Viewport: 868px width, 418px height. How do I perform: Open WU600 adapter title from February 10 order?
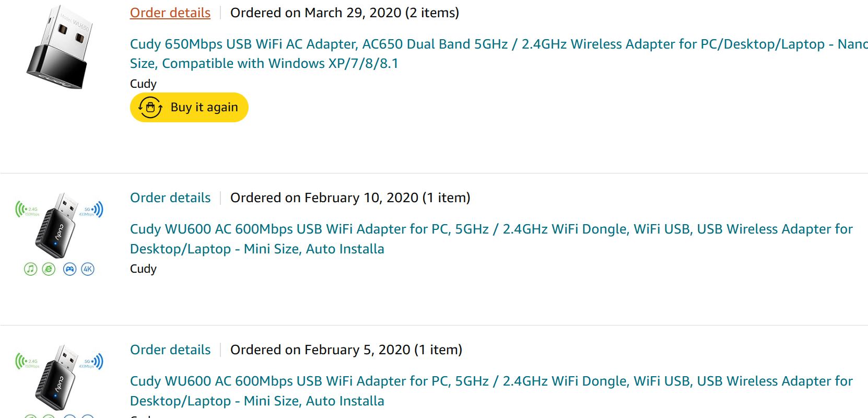[491, 239]
